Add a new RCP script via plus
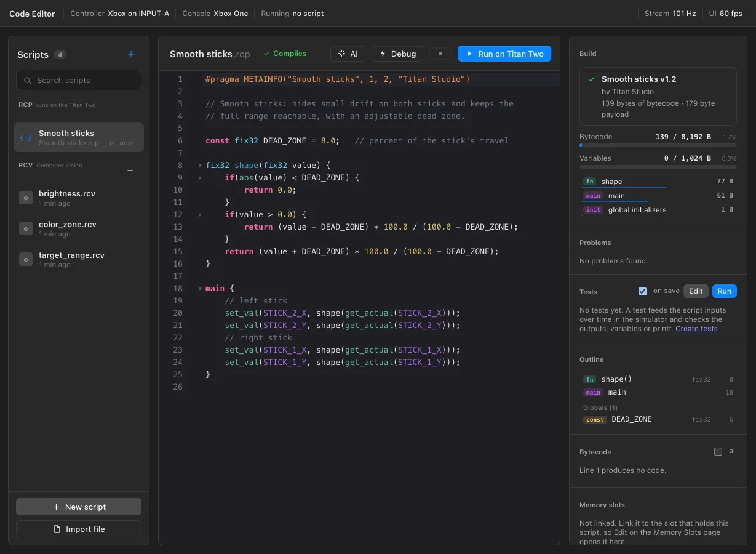The width and height of the screenshot is (756, 554). 130,110
